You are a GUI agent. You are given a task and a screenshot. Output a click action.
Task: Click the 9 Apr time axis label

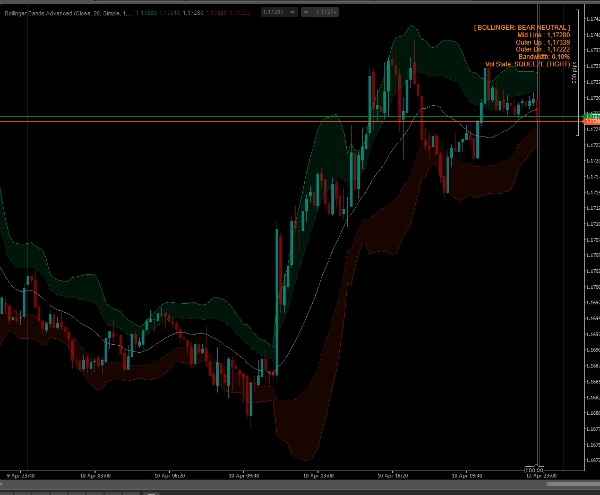21,476
